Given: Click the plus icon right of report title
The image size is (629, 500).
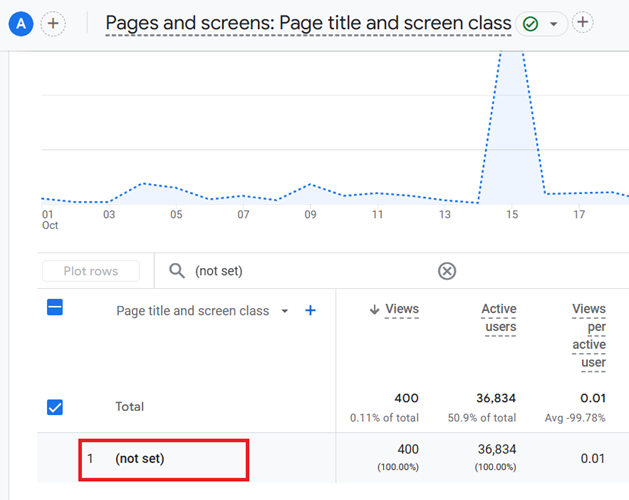Looking at the screenshot, I should pyautogui.click(x=584, y=22).
